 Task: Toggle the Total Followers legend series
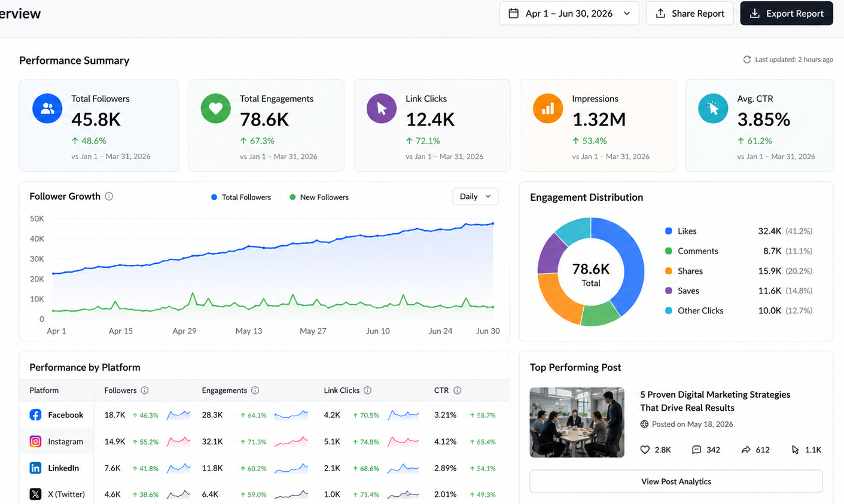point(241,197)
